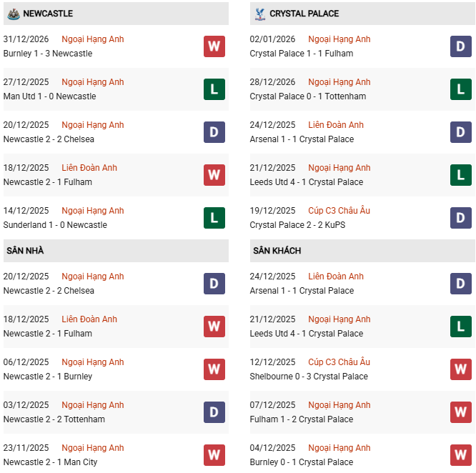Click the D badge for Crystal Palace 2 - 2 KuPS
The image size is (476, 473).
pos(461,218)
